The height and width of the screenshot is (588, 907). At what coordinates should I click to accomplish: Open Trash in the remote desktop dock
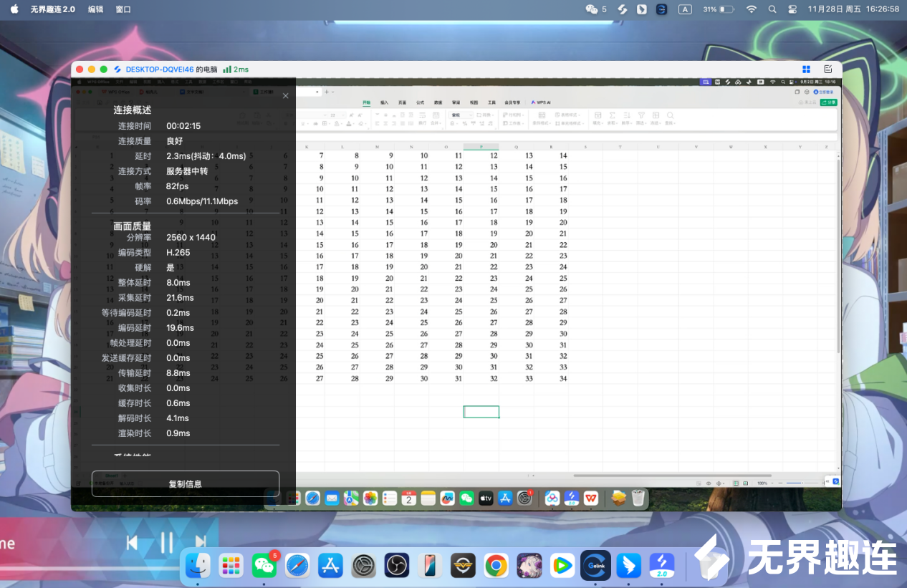tap(639, 498)
